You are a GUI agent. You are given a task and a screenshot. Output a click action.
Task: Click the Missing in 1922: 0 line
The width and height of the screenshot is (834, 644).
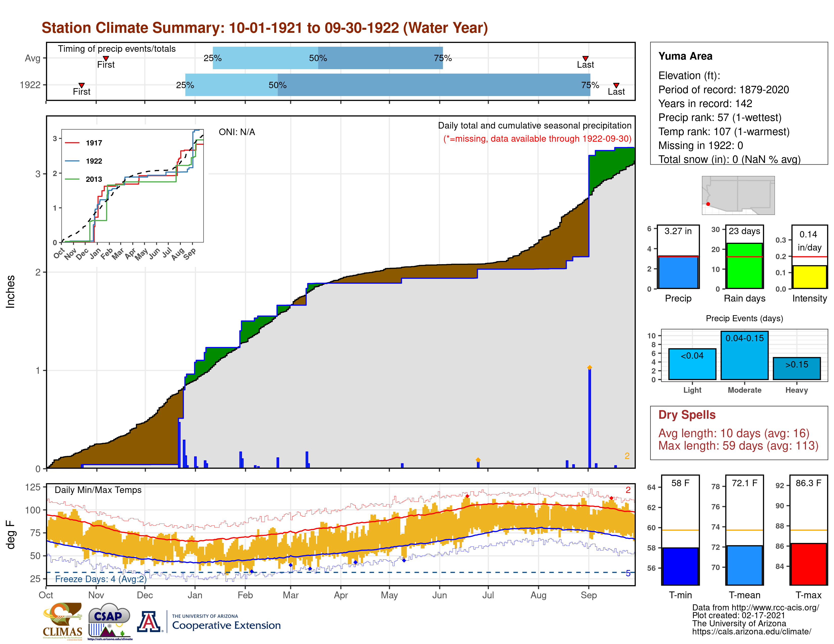(x=700, y=145)
